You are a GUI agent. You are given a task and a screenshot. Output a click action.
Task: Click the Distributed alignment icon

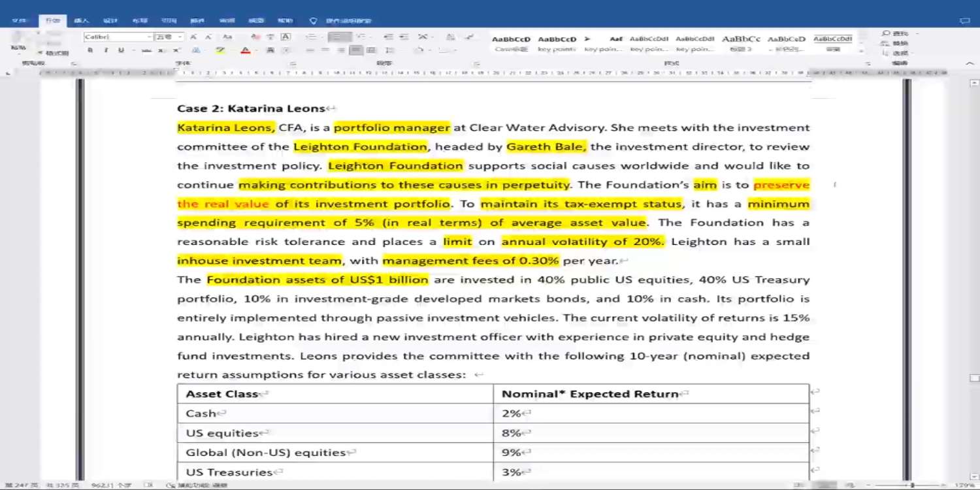click(x=371, y=50)
